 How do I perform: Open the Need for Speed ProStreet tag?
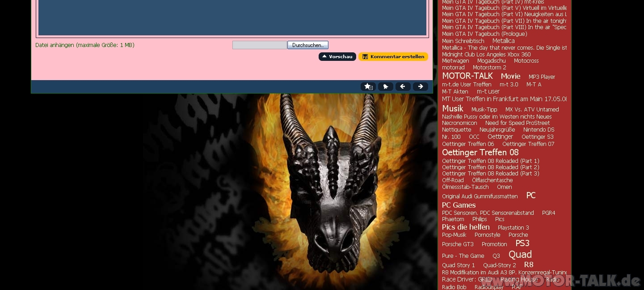(x=518, y=123)
